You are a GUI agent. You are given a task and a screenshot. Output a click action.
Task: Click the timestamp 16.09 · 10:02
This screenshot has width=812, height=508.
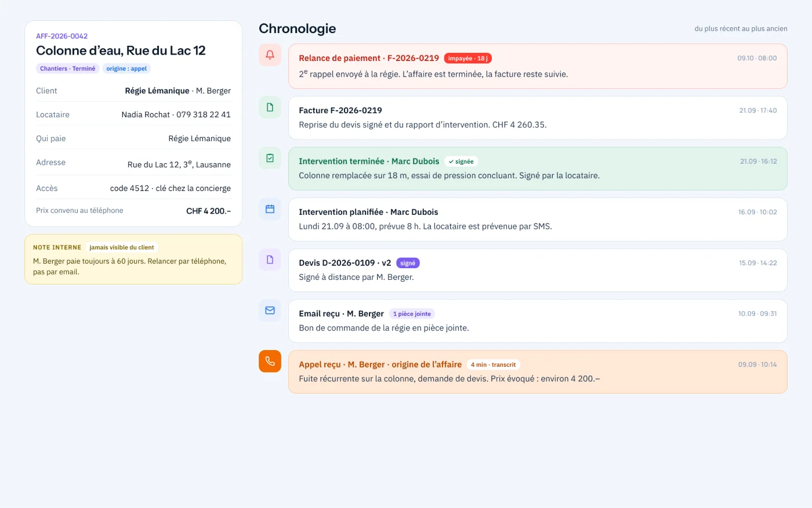[x=757, y=212]
